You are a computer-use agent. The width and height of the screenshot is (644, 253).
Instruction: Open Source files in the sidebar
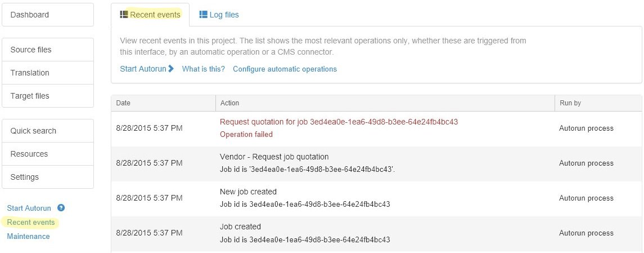tap(48, 50)
